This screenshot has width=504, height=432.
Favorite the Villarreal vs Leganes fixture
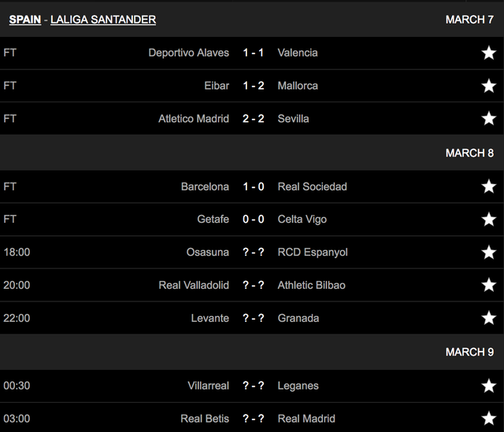tap(489, 386)
